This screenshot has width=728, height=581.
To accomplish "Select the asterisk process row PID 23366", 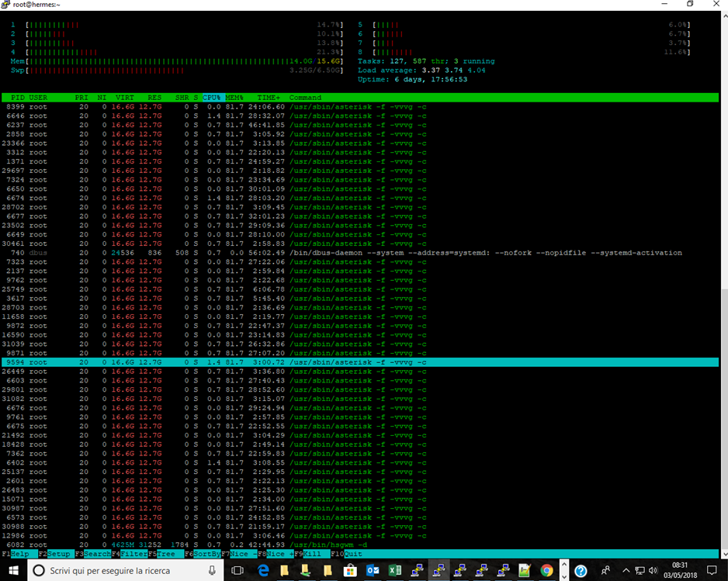I will (360, 144).
